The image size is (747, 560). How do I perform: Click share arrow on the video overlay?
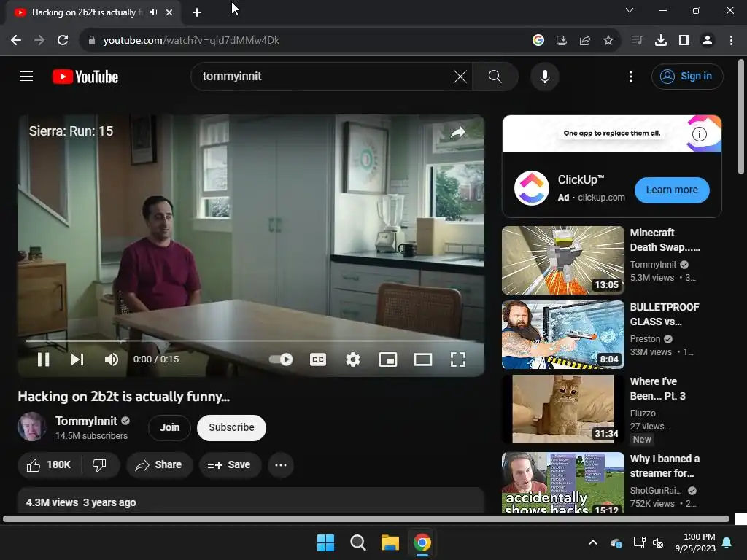(458, 132)
